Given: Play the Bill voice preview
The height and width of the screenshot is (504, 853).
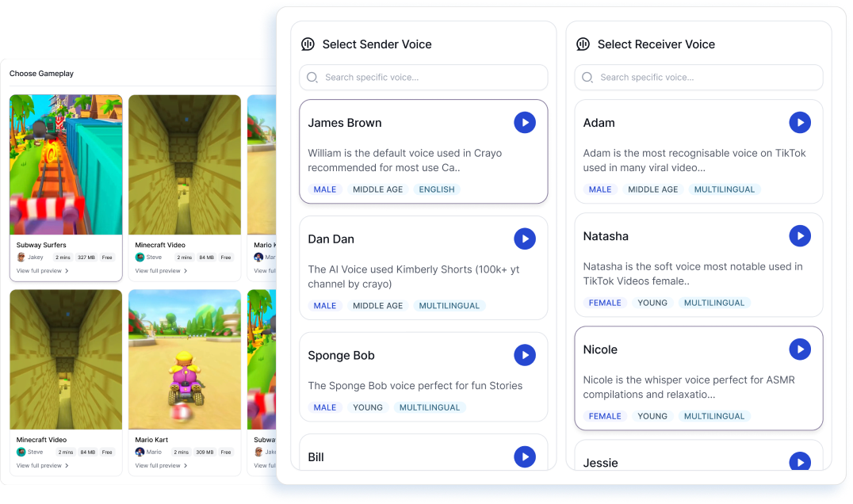Looking at the screenshot, I should (525, 456).
